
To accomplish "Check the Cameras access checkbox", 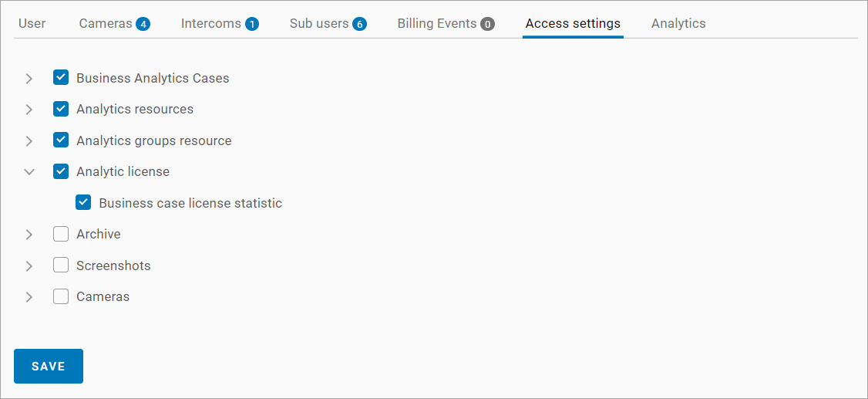I will [x=61, y=296].
